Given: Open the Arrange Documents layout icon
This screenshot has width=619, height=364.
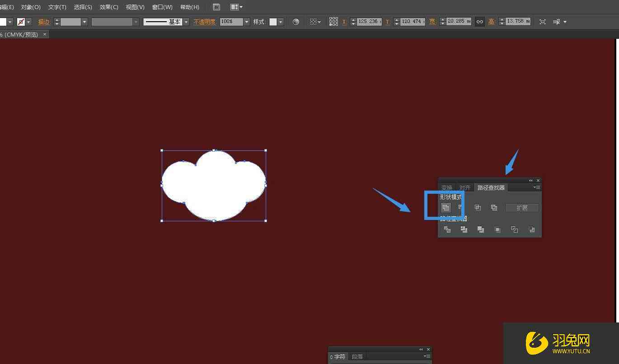Looking at the screenshot, I should tap(236, 7).
